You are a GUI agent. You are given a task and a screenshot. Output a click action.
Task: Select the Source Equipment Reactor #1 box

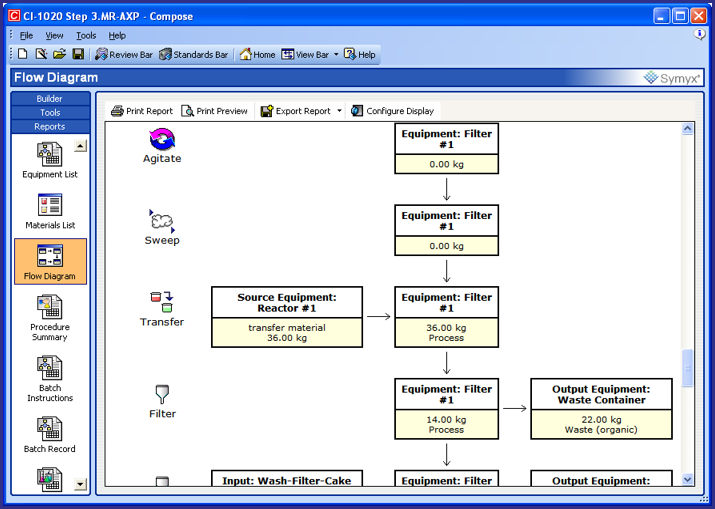click(x=286, y=317)
